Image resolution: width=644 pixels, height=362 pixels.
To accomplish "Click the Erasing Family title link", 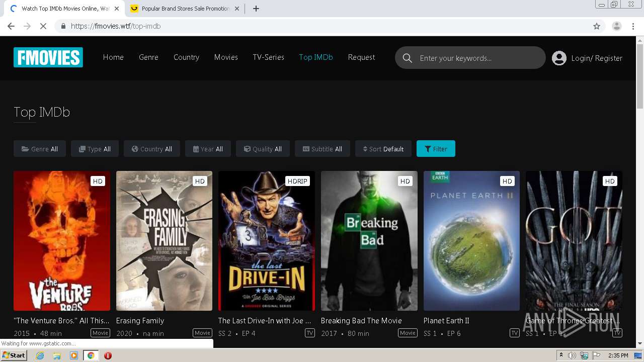I will (x=140, y=320).
